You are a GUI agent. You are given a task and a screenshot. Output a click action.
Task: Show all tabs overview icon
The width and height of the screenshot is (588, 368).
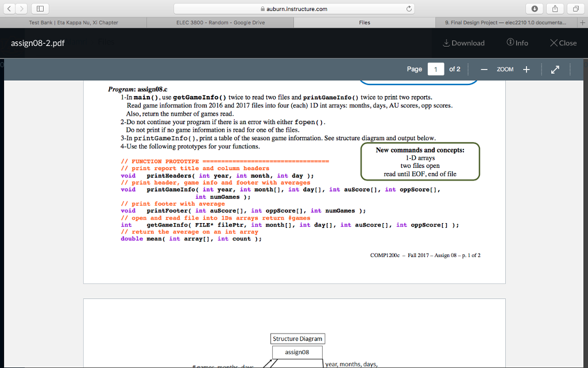point(575,9)
